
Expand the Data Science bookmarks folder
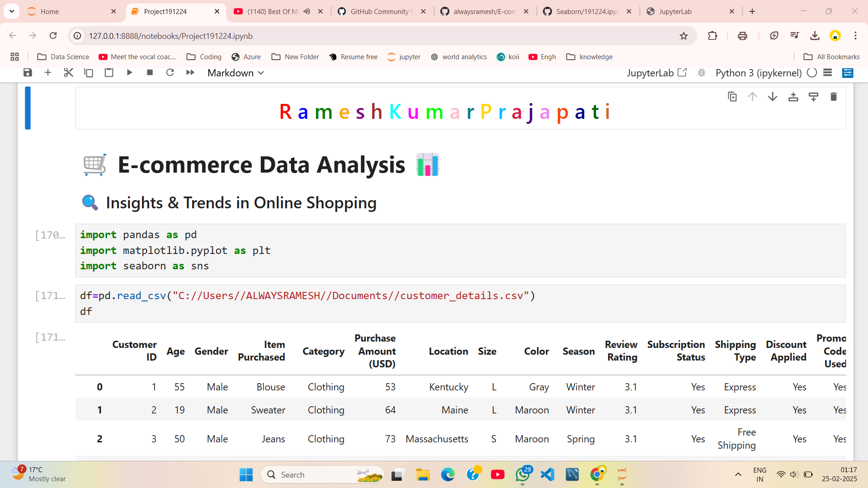click(63, 56)
